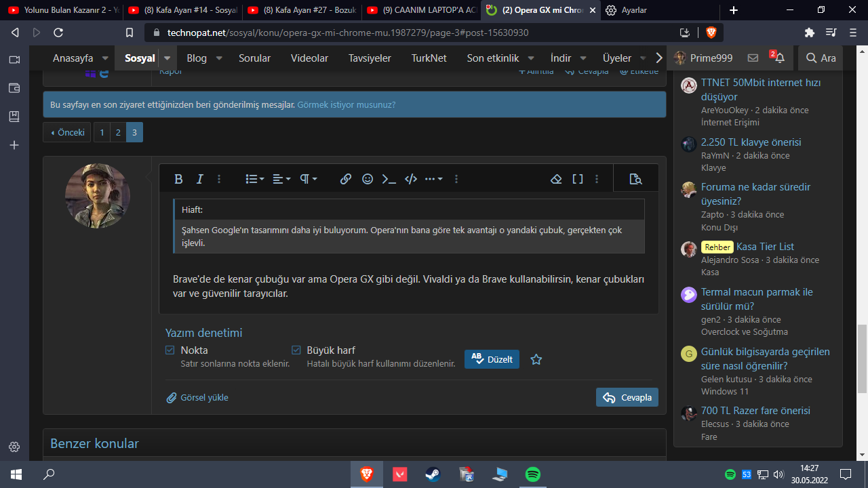Switch to the Ayarlar browser tab

pos(659,10)
